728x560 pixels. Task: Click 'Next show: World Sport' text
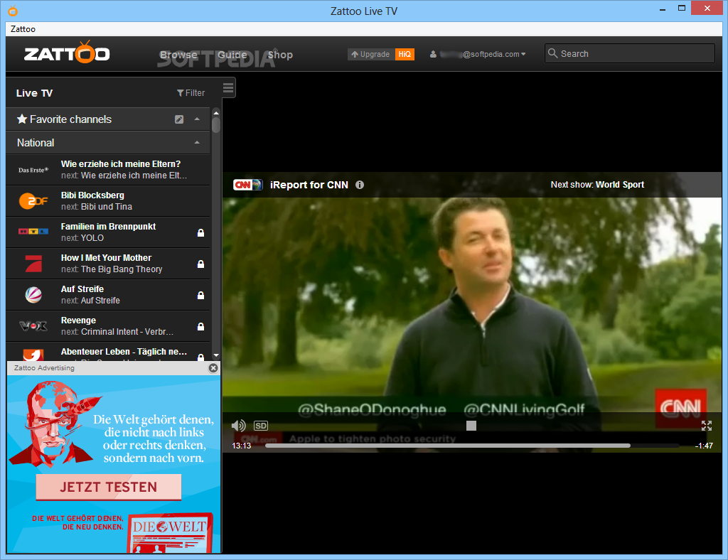(x=597, y=185)
